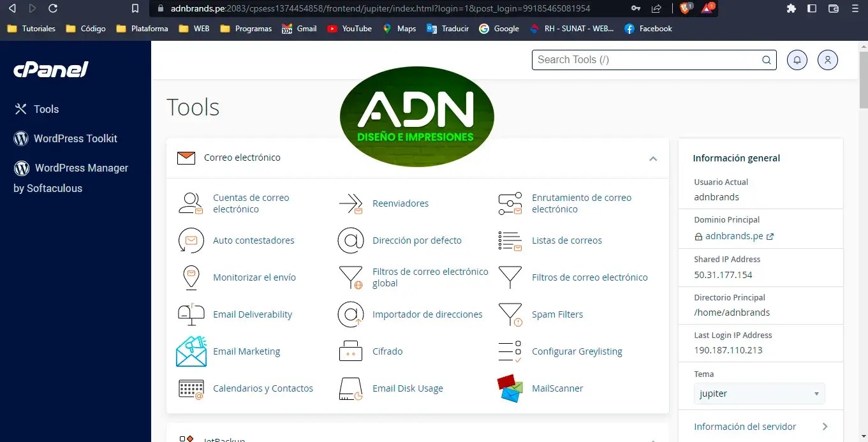Viewport: 868px width, 442px height.
Task: Open the Email Disk Usage icon
Action: [x=351, y=388]
